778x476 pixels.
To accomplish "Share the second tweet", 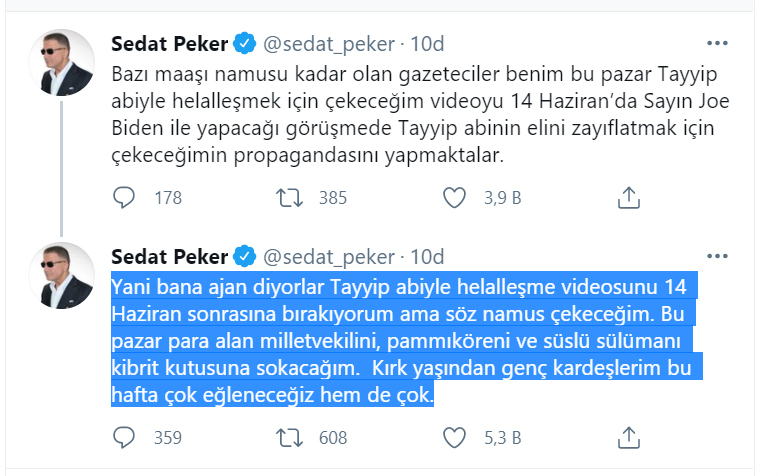I will [628, 437].
